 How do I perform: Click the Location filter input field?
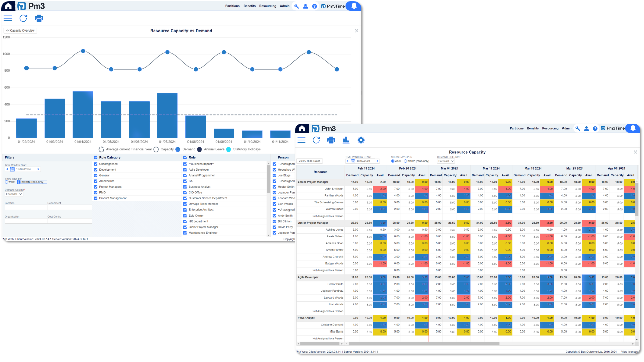pos(26,207)
